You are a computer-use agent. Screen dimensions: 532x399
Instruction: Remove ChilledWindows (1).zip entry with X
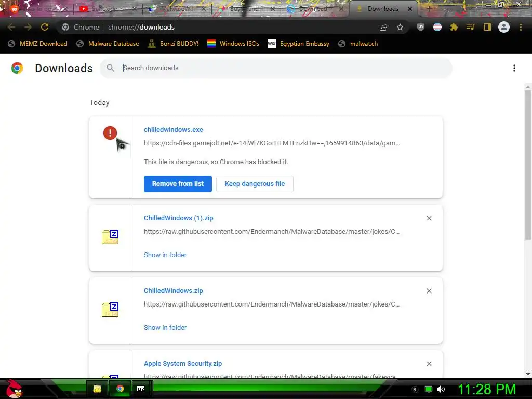coord(429,218)
